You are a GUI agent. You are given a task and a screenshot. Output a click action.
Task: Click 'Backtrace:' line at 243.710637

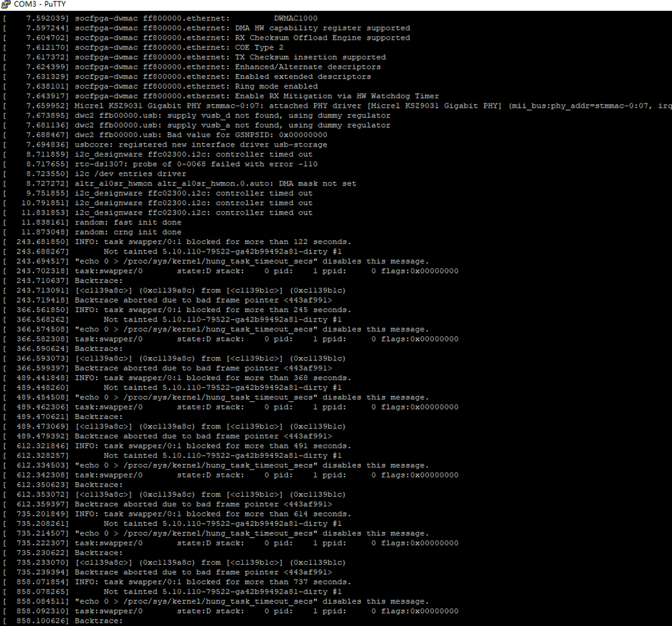(x=63, y=280)
